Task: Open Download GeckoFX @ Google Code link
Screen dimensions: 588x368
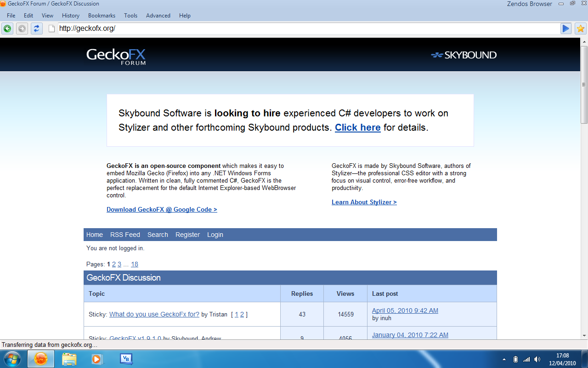Action: [x=162, y=209]
